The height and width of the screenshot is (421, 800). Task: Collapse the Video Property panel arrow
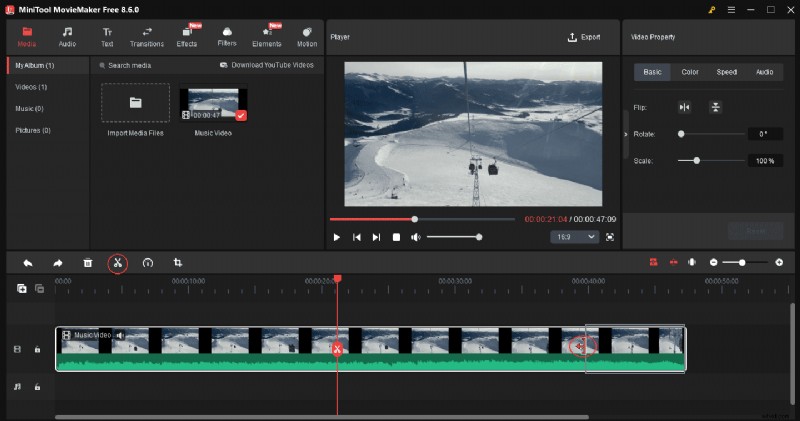626,134
